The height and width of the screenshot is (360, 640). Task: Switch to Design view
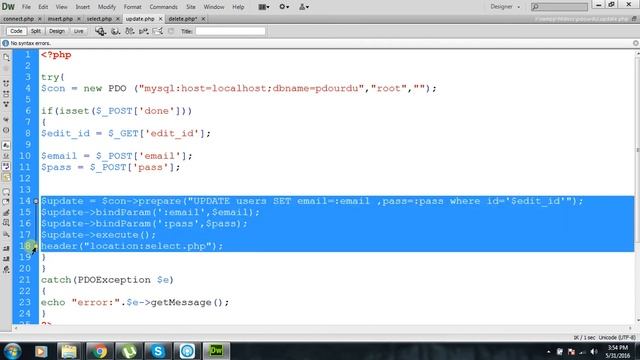(57, 31)
